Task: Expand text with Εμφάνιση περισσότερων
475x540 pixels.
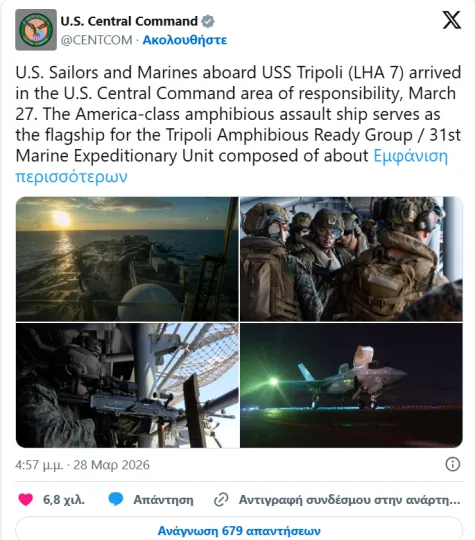Action: pyautogui.click(x=231, y=166)
